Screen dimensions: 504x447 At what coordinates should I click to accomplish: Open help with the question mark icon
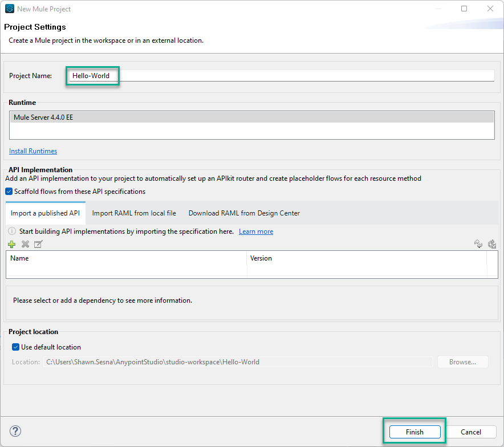(x=15, y=431)
